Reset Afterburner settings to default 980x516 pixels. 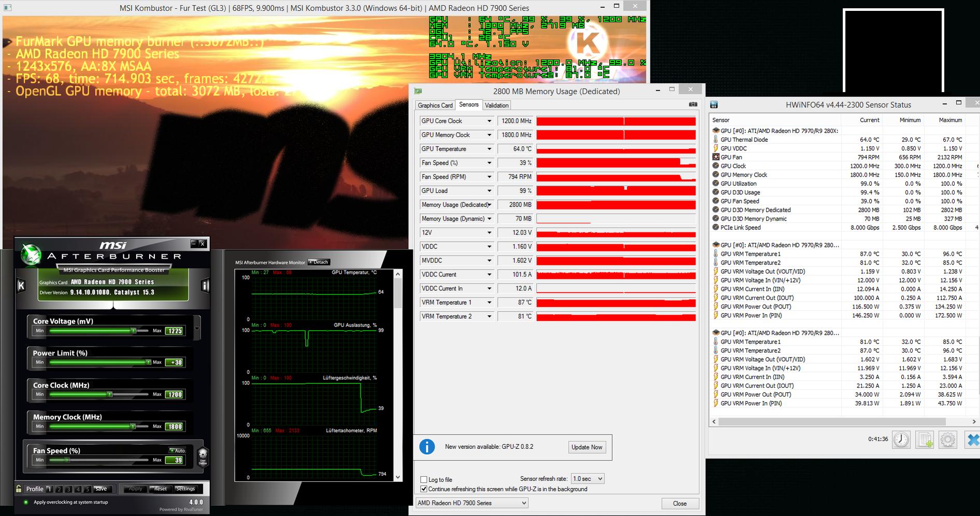(x=161, y=489)
